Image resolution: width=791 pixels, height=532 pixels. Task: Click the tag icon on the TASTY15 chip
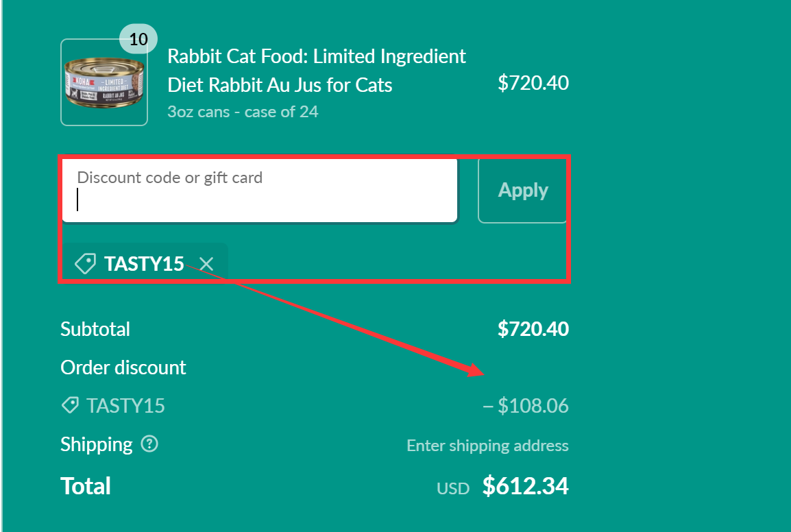click(x=85, y=263)
